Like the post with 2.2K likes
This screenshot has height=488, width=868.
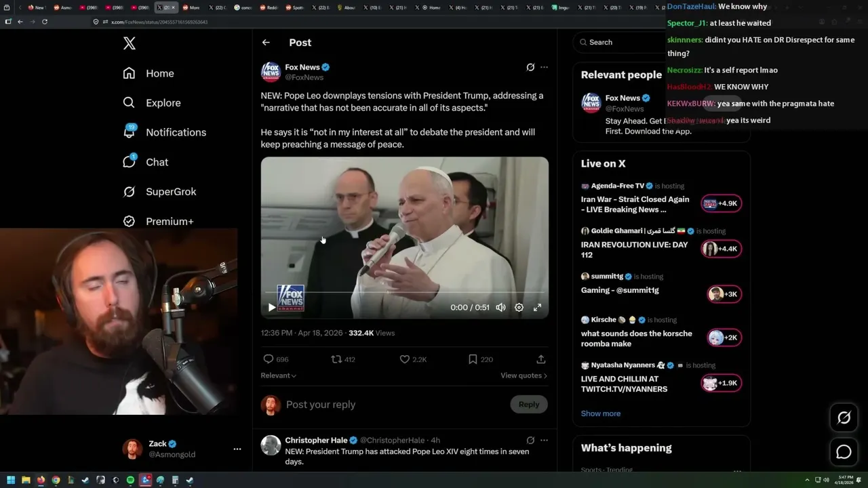pos(405,359)
